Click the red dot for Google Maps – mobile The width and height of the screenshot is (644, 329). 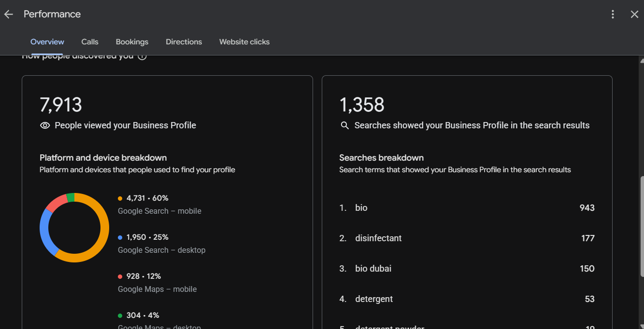click(x=120, y=276)
